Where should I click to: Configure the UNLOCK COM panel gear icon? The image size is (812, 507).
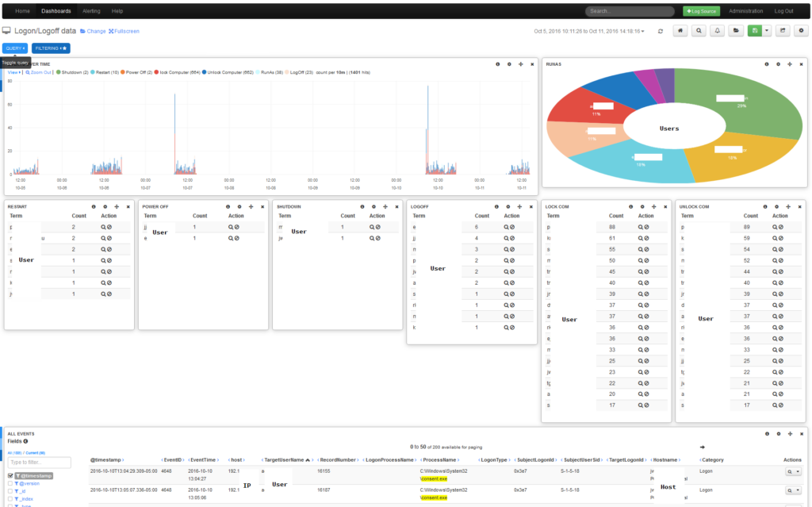point(776,207)
